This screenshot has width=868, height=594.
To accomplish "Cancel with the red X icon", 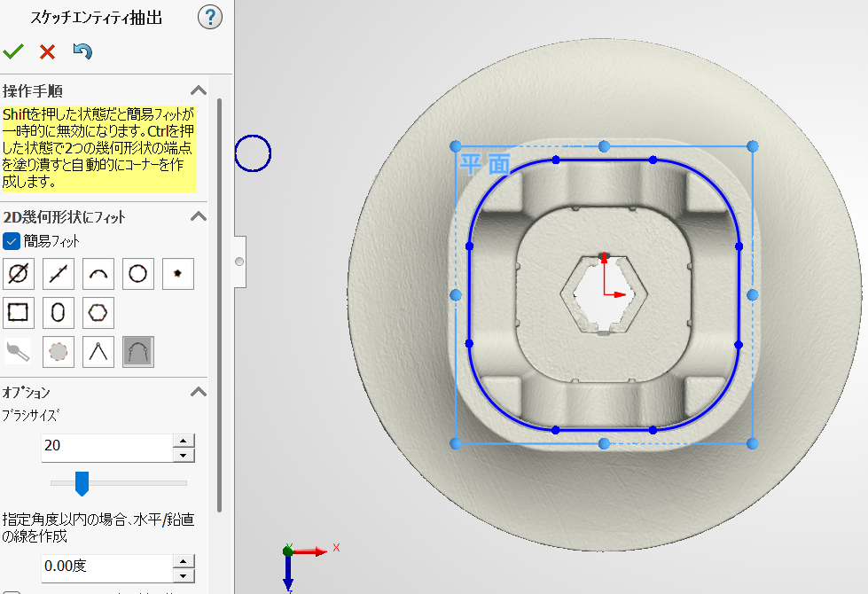I will click(48, 51).
